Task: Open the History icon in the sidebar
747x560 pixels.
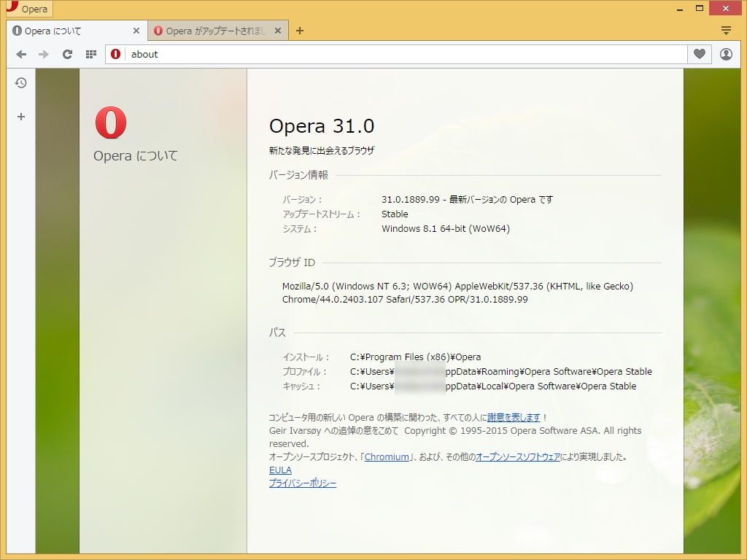Action: click(x=20, y=82)
